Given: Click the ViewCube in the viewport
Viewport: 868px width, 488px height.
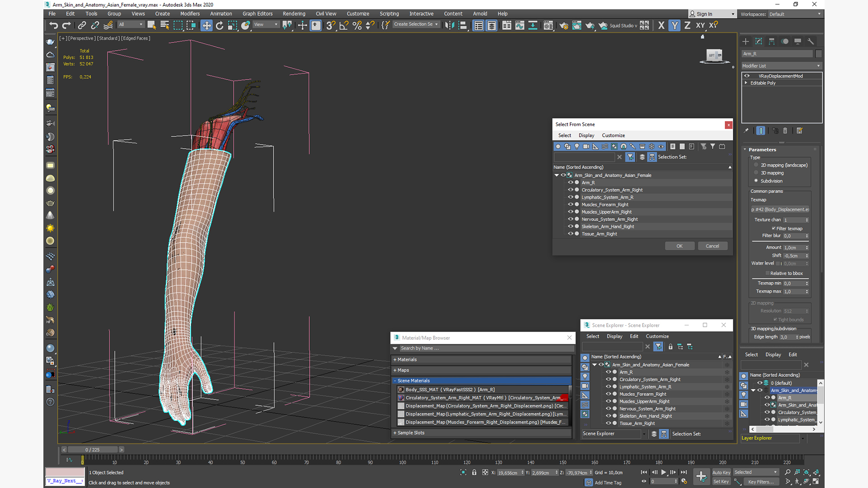Looking at the screenshot, I should (714, 56).
